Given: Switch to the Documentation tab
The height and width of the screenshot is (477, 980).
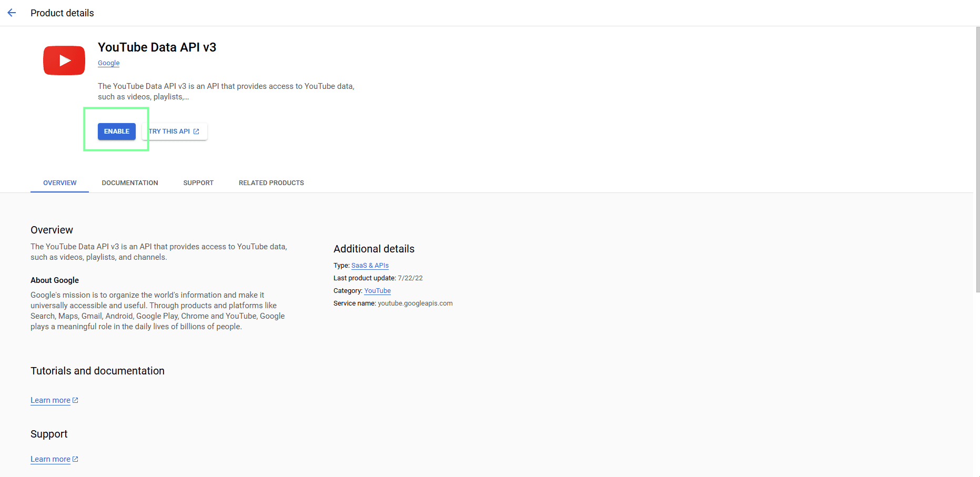Looking at the screenshot, I should [x=130, y=183].
